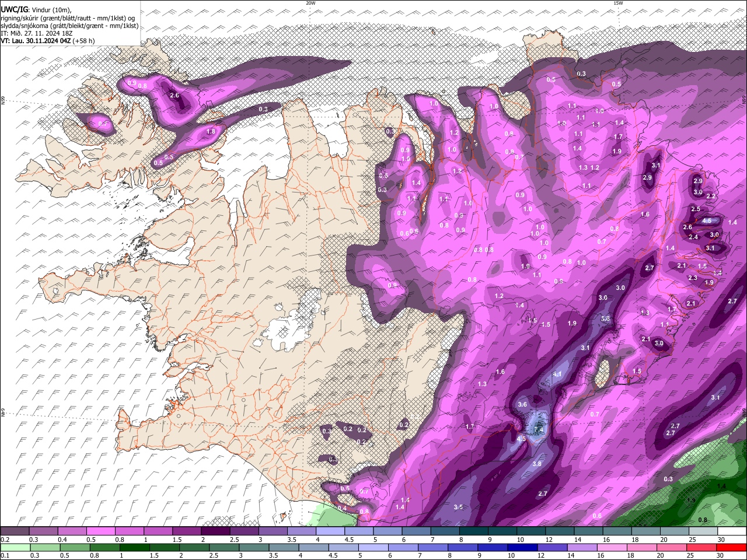Pick the dark purple snow swatch between 2 and 2.5
747x560 pixels.
(215, 531)
